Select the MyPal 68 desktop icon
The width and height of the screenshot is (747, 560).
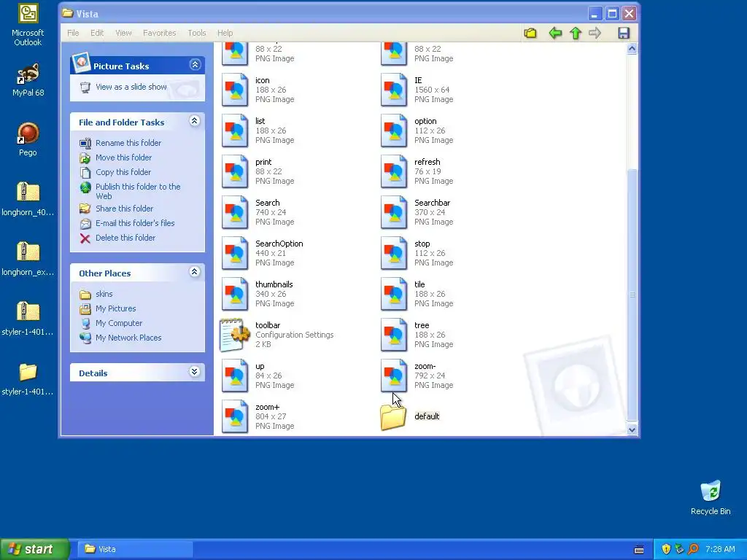28,80
